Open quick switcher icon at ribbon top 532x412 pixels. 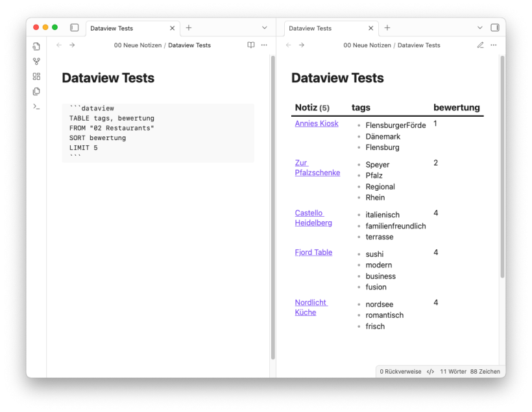click(36, 47)
